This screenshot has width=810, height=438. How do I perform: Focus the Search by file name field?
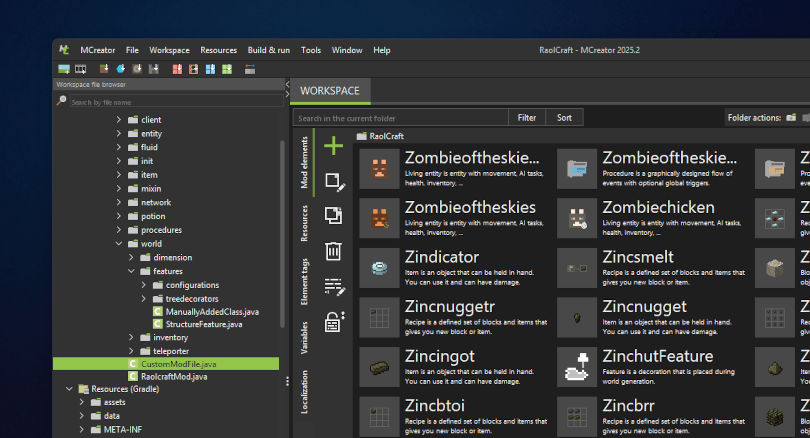177,102
